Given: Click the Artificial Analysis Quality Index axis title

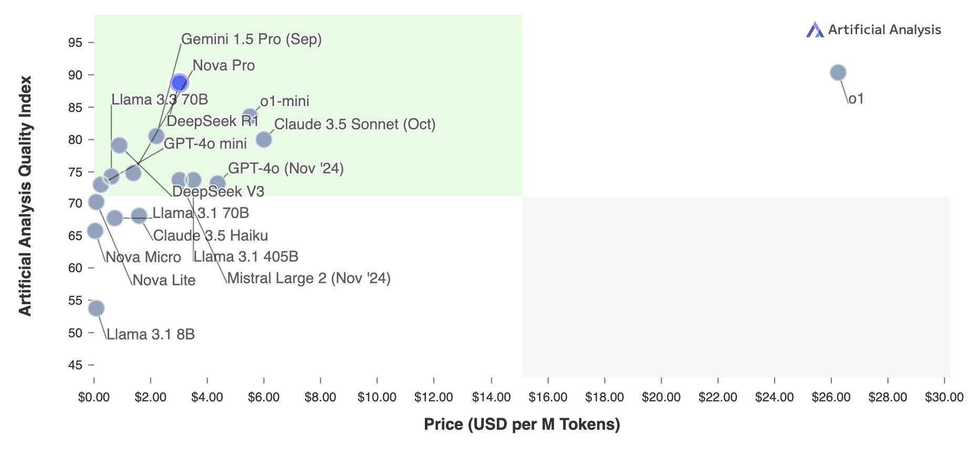Looking at the screenshot, I should tap(25, 196).
